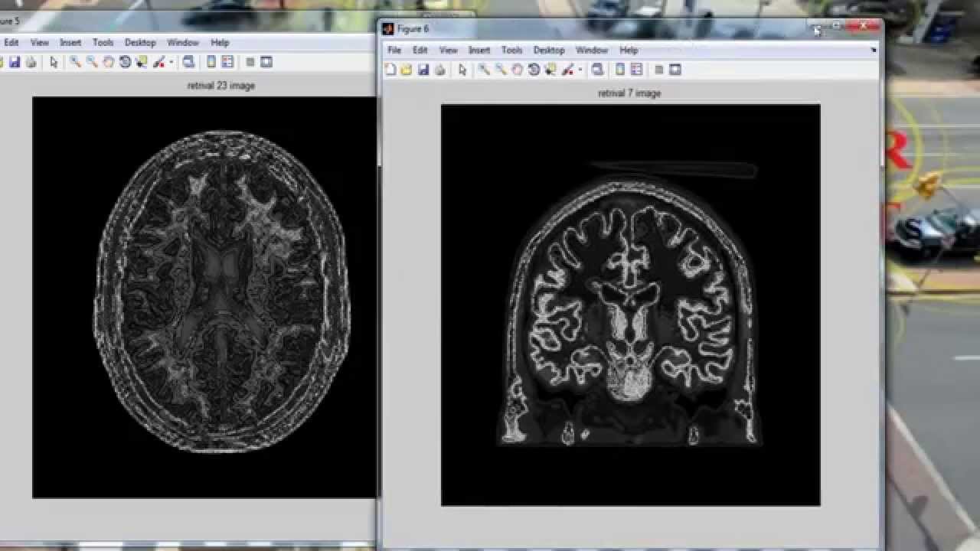The width and height of the screenshot is (980, 551).
Task: Print Figure 6 from the toolbar
Action: pos(440,70)
